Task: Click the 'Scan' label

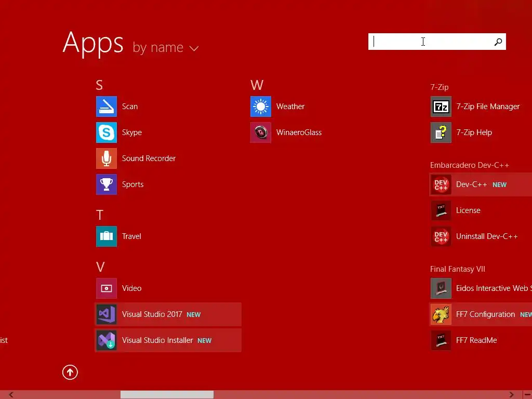Action: pyautogui.click(x=129, y=107)
